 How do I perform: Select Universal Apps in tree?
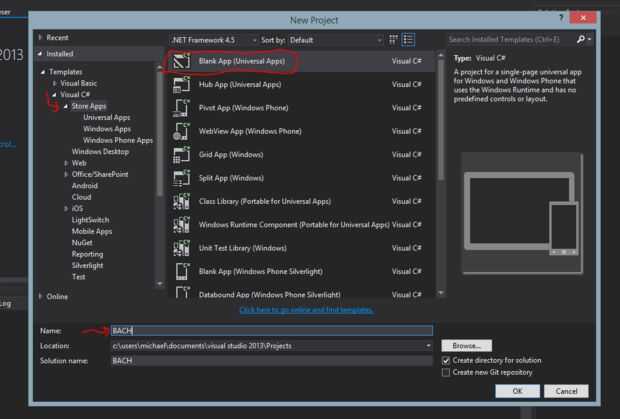click(x=106, y=117)
